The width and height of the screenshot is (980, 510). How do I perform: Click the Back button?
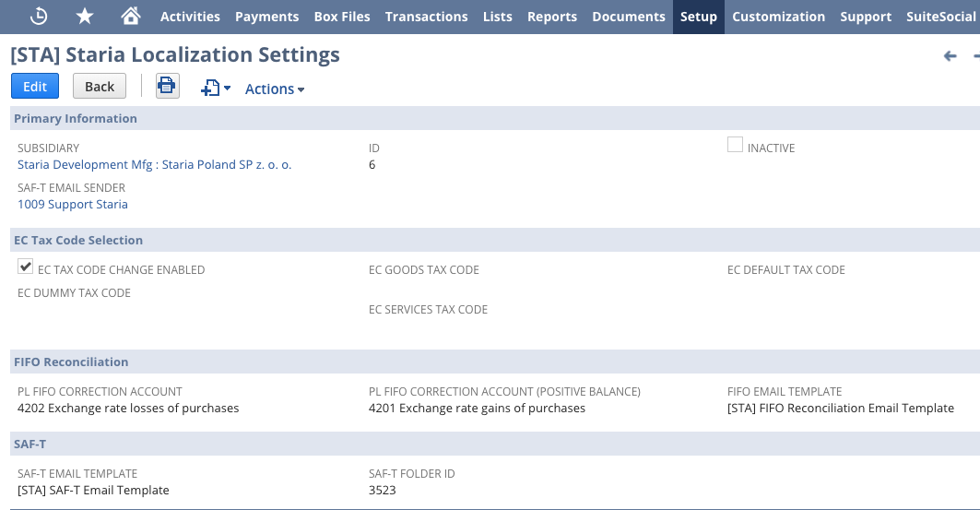[x=100, y=87]
